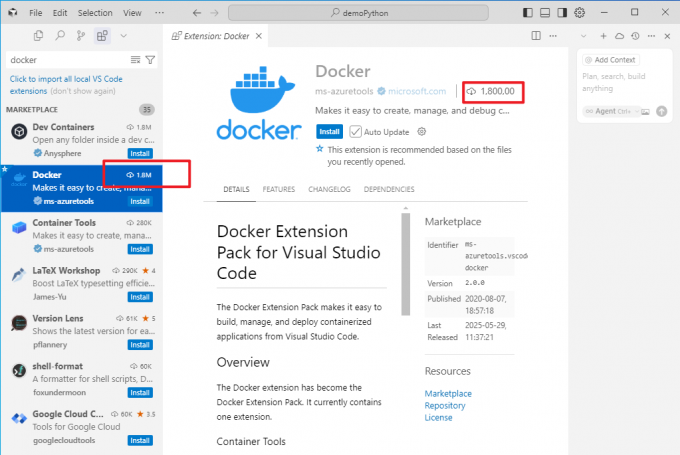
Task: Show more menu bar items ellipsis
Action: pyautogui.click(x=159, y=13)
